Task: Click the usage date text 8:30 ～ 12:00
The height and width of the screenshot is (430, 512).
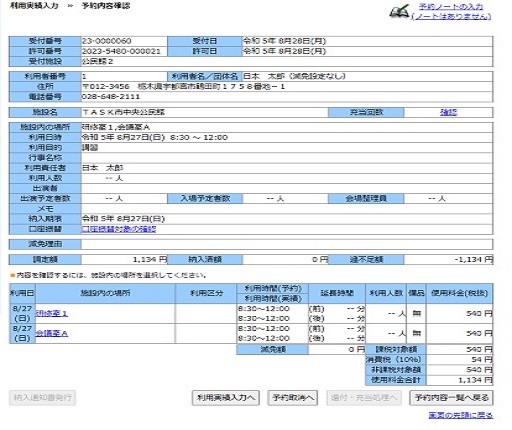Action: pos(199,137)
